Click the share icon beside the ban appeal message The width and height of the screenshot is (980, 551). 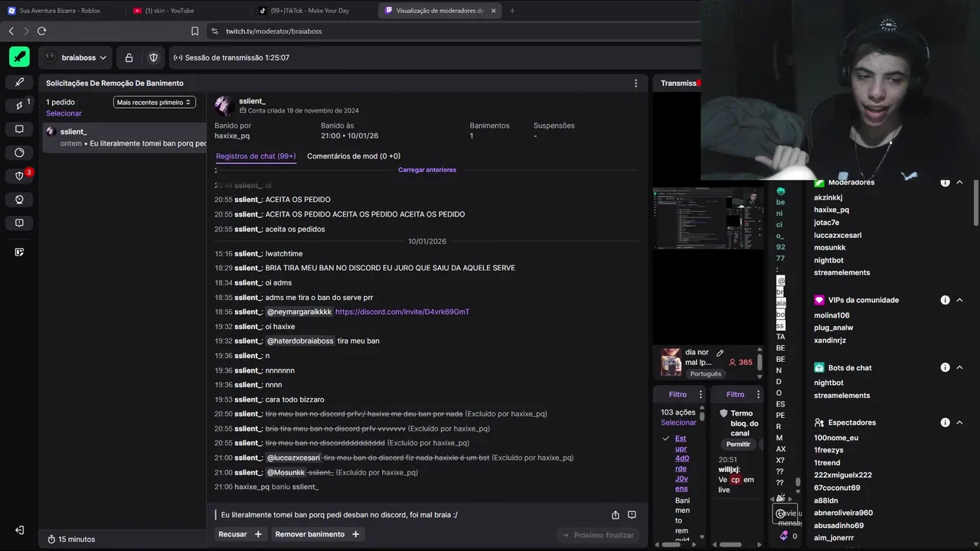point(616,515)
